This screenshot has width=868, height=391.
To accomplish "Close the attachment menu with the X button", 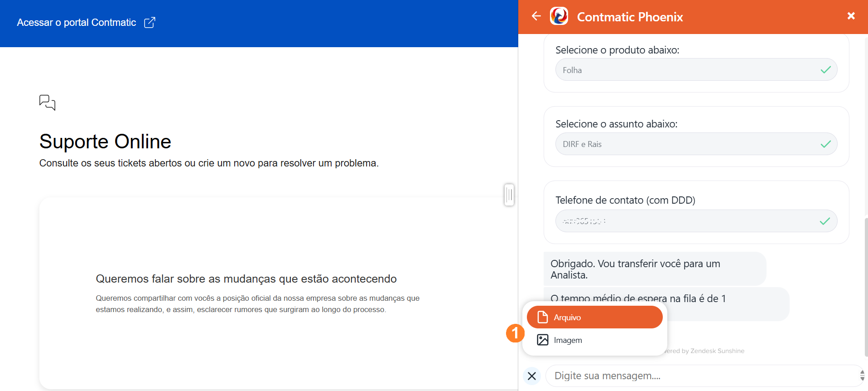I will [532, 376].
